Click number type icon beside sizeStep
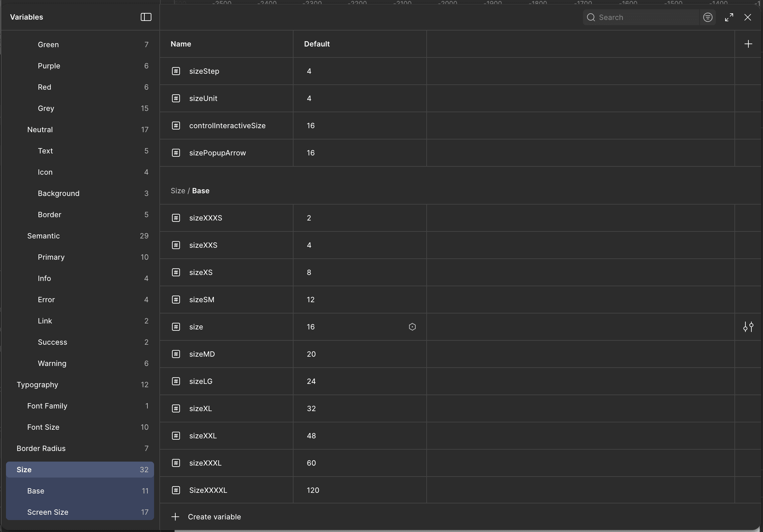The width and height of the screenshot is (763, 532). [176, 71]
